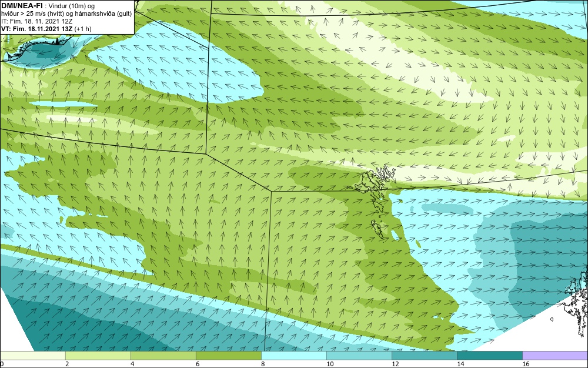Click the legend scale value '0'

click(x=2, y=364)
